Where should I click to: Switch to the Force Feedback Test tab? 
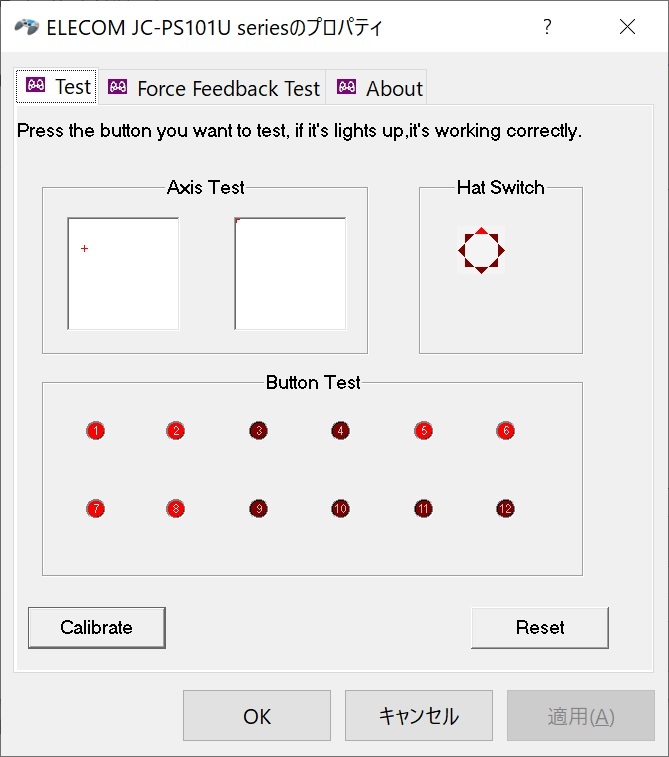(x=213, y=88)
